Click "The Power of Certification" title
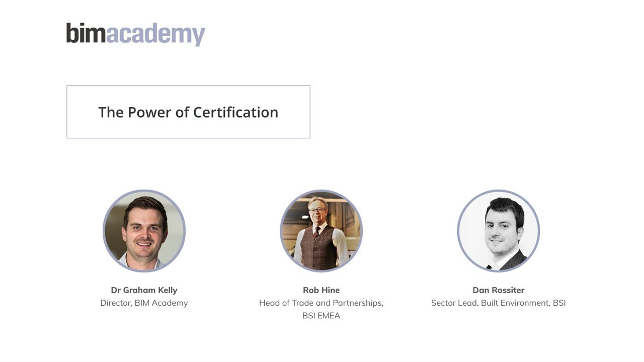Image resolution: width=644 pixels, height=362 pixels. tap(188, 112)
